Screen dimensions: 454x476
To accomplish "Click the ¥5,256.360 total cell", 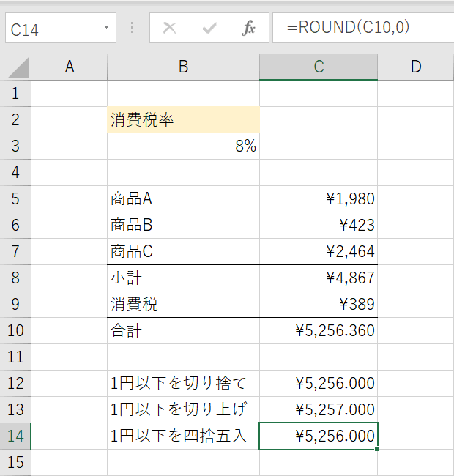I will 319,331.
